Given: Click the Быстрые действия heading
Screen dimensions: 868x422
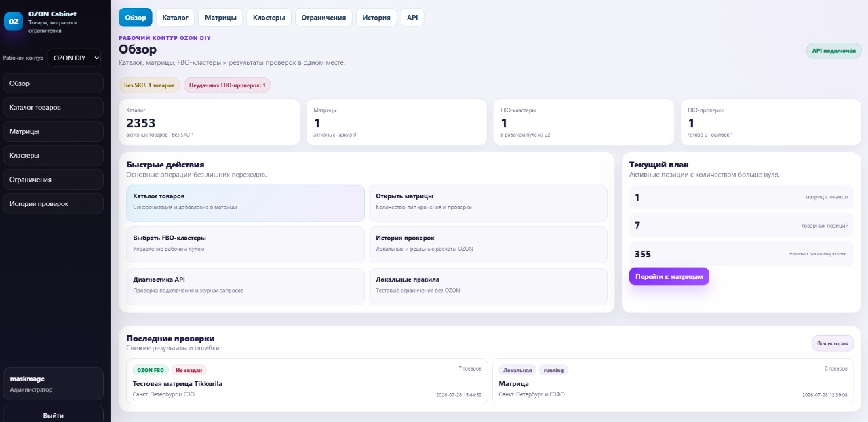Looking at the screenshot, I should click(165, 165).
